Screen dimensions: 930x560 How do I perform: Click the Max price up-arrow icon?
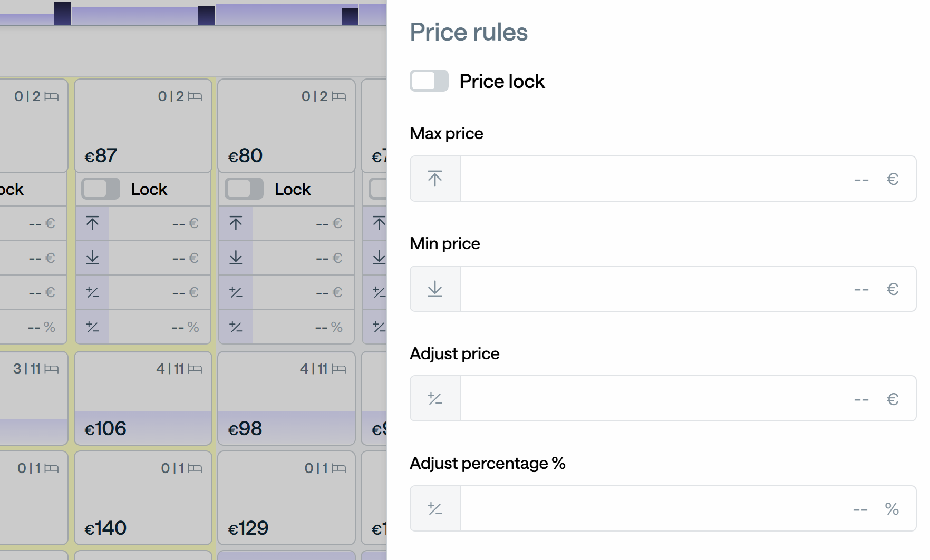(x=435, y=179)
